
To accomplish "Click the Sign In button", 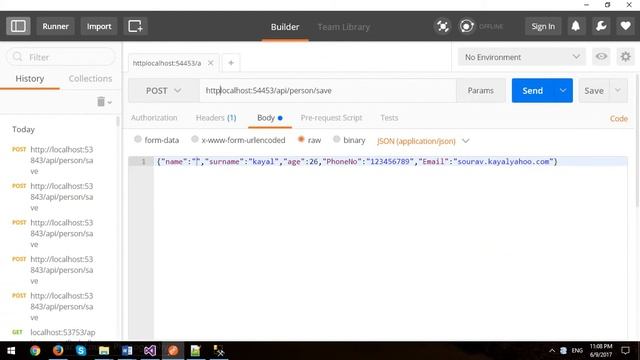I will coord(543,27).
